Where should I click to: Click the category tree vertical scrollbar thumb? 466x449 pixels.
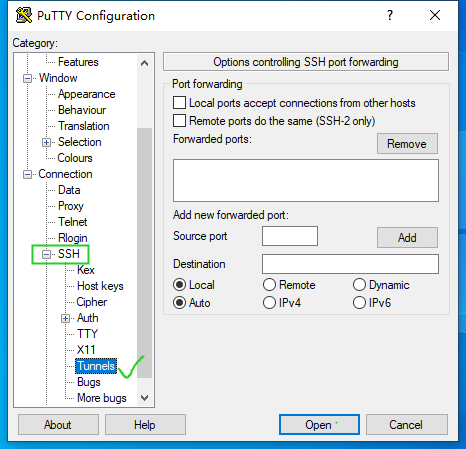[x=144, y=253]
